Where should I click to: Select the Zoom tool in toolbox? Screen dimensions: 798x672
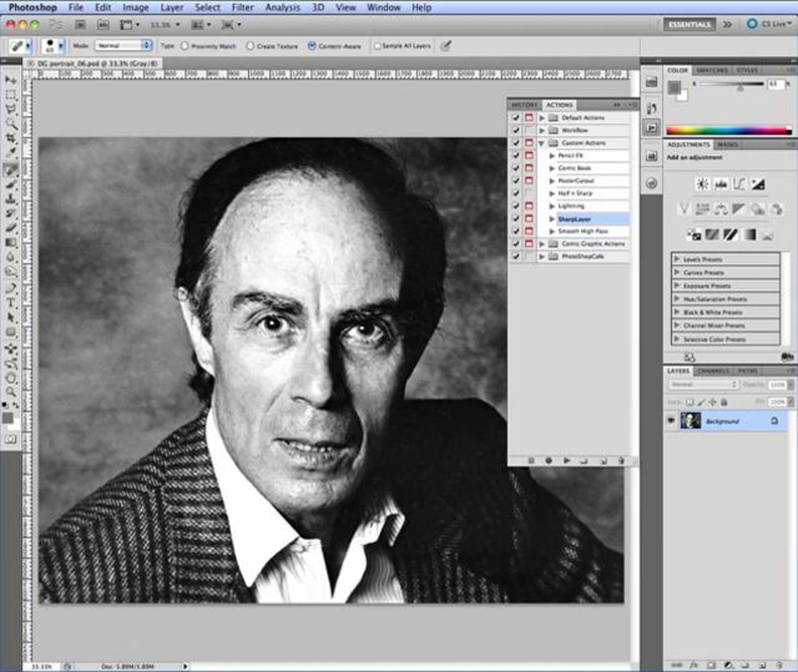pos(11,392)
